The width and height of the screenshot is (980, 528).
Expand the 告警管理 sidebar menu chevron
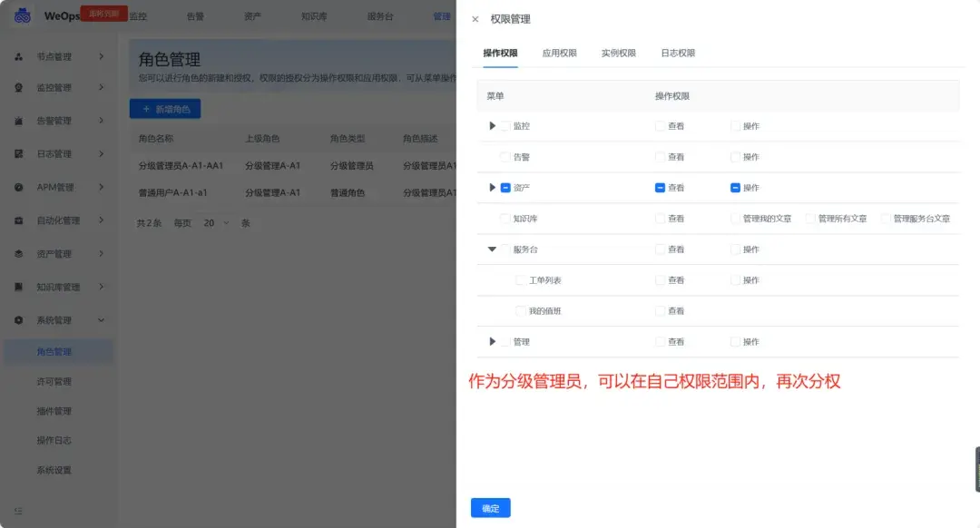pos(102,121)
